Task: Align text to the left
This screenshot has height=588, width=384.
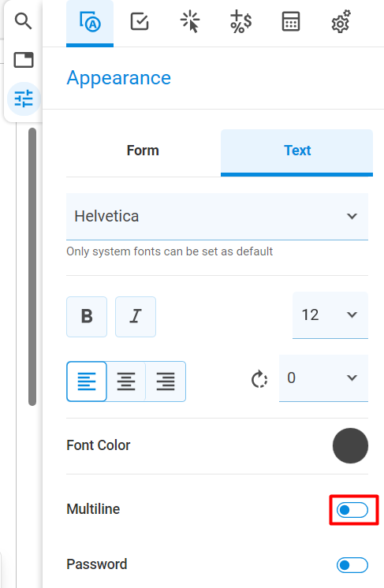Action: (x=87, y=381)
